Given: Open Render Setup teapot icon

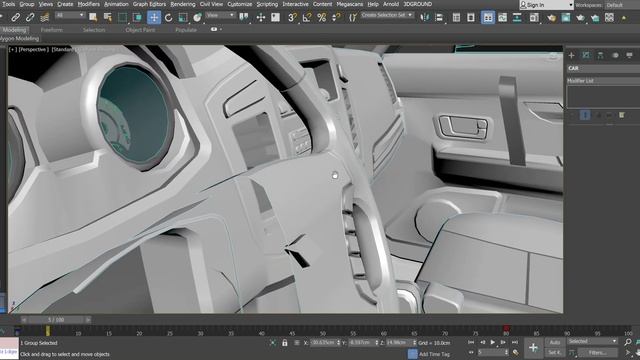Looking at the screenshot, I should coord(551,18).
